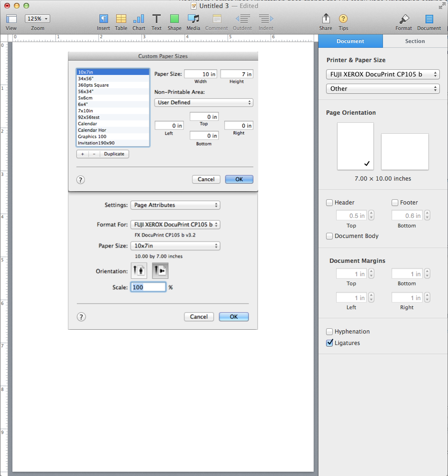
Task: Open Paper Size 10x7in dropdown
Action: click(x=175, y=246)
